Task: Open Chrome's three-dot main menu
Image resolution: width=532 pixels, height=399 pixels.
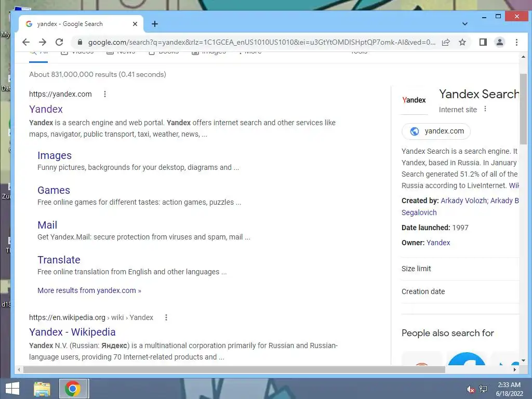Action: 516,42
